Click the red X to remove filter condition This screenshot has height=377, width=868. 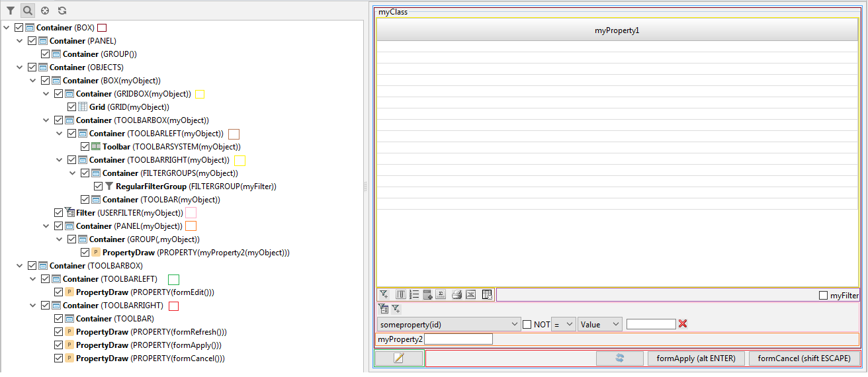coord(683,324)
